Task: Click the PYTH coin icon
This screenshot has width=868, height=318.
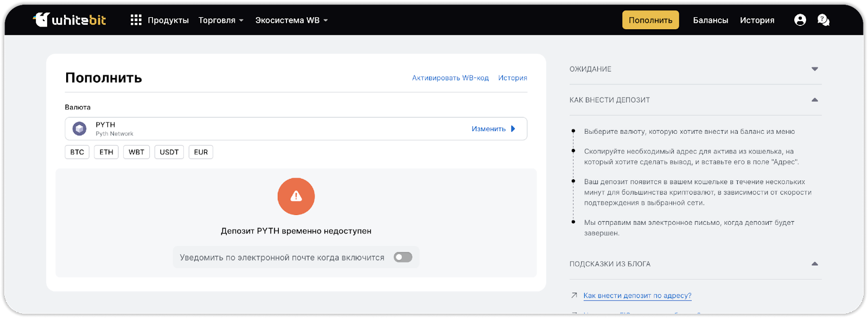Action: 80,129
